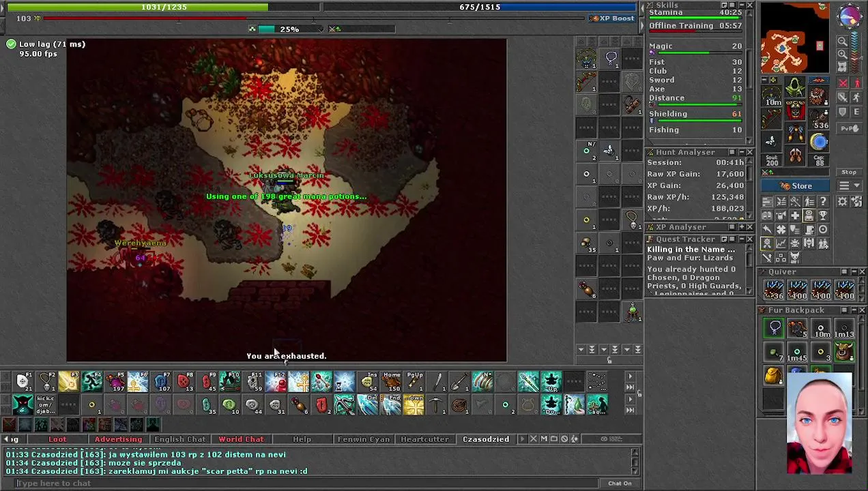Screen dimensions: 868x491
Task: Click the equipped helmet slot
Action: 795,87
